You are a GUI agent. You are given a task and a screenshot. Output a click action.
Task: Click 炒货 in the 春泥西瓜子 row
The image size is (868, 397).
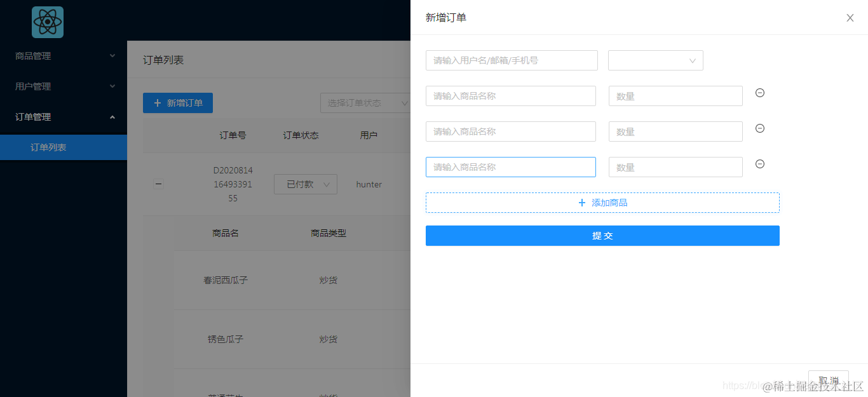(329, 280)
